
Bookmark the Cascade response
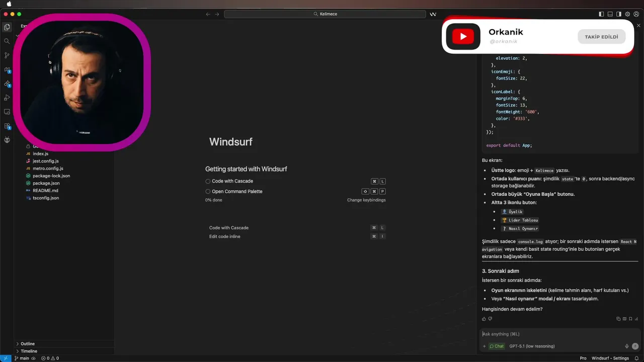pos(630,319)
